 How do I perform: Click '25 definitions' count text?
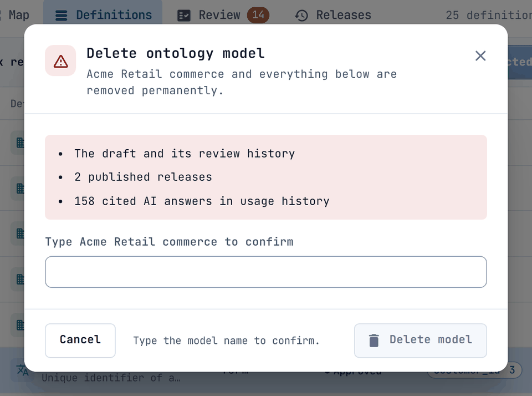coord(489,15)
